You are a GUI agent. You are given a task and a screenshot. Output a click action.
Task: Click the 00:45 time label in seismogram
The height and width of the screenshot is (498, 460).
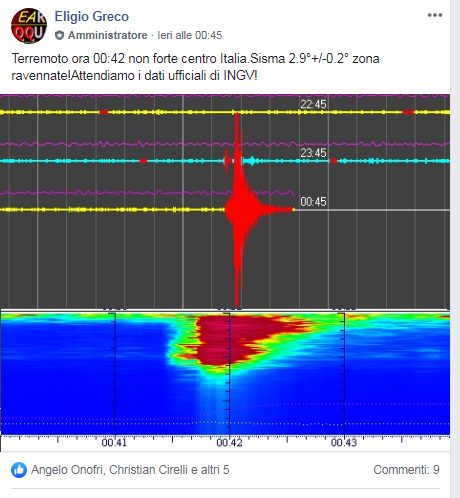coord(313,202)
